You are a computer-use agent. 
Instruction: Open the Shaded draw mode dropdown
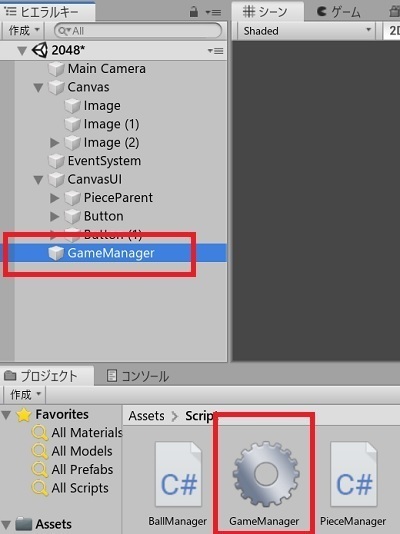(x=306, y=31)
